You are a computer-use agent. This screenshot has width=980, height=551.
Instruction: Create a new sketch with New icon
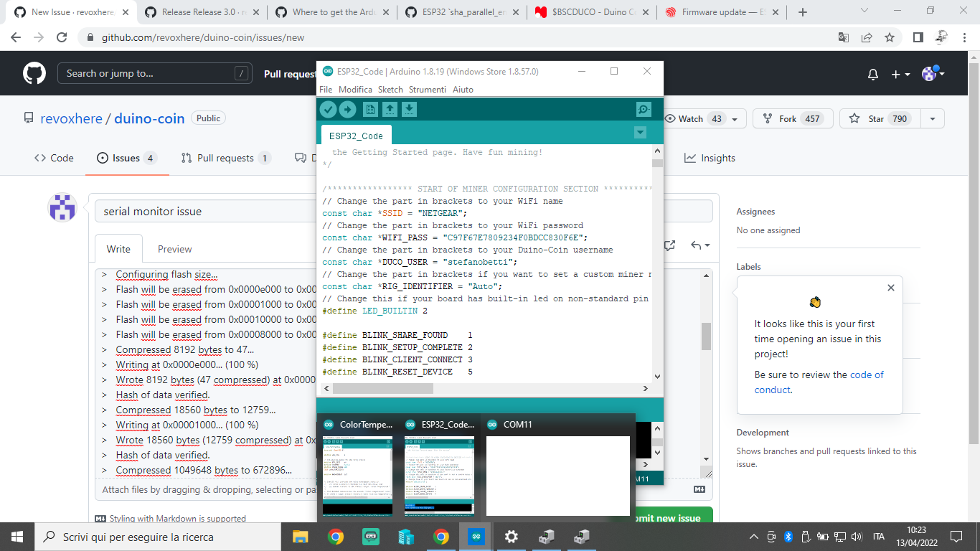tap(370, 109)
